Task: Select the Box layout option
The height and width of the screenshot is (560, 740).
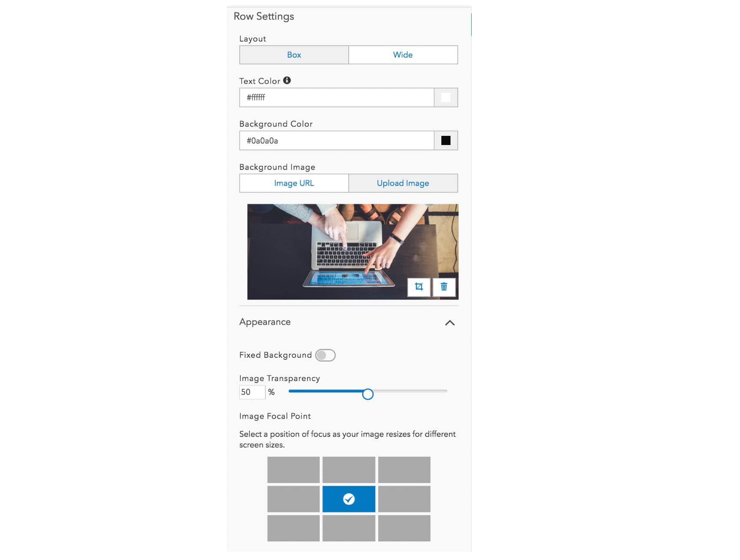Action: [x=294, y=55]
